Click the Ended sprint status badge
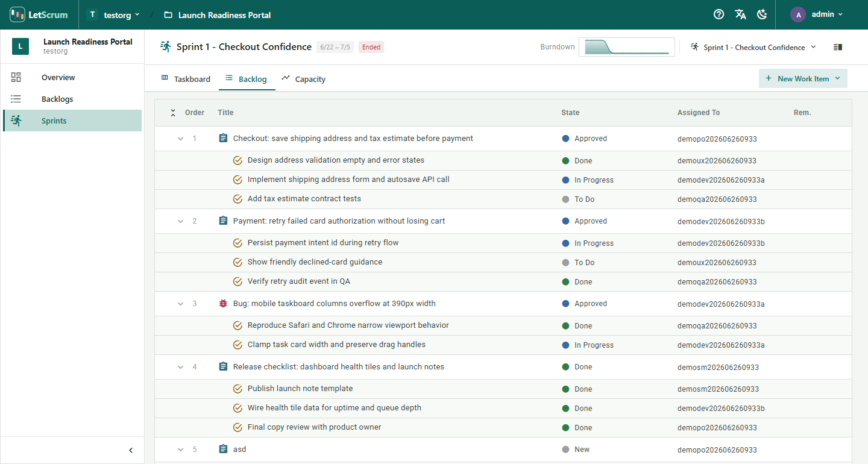The image size is (868, 464). tap(371, 47)
